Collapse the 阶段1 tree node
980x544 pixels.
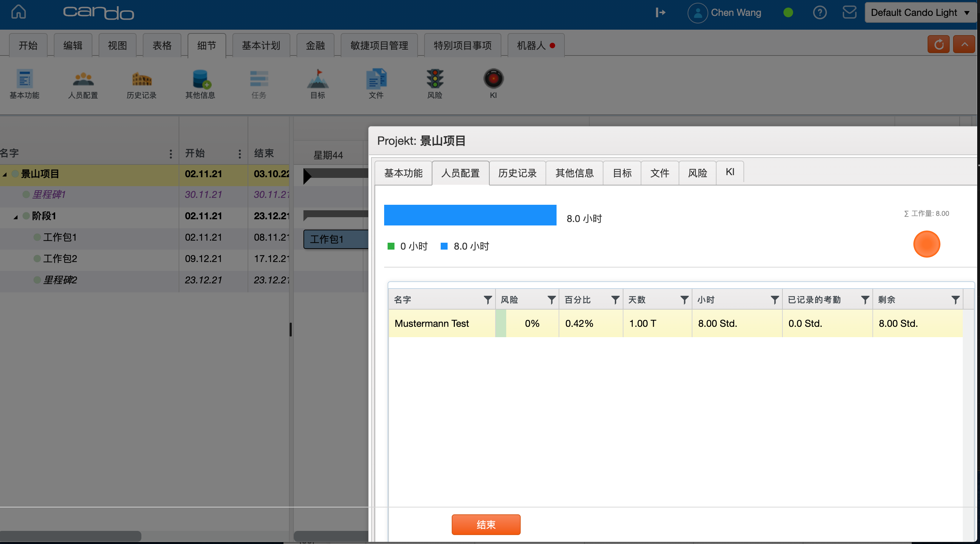click(16, 217)
